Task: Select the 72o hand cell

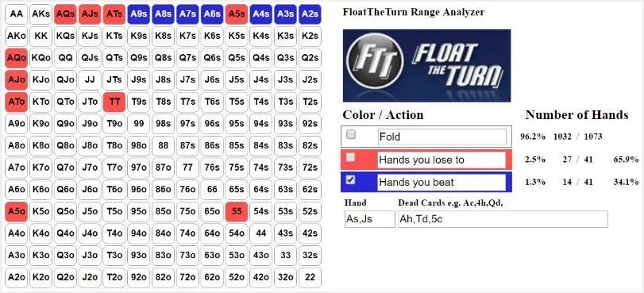Action: coord(187,277)
